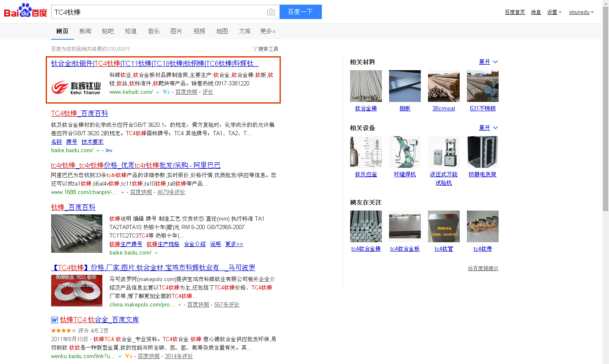
Task: Click 百度一下 search button
Action: (300, 12)
